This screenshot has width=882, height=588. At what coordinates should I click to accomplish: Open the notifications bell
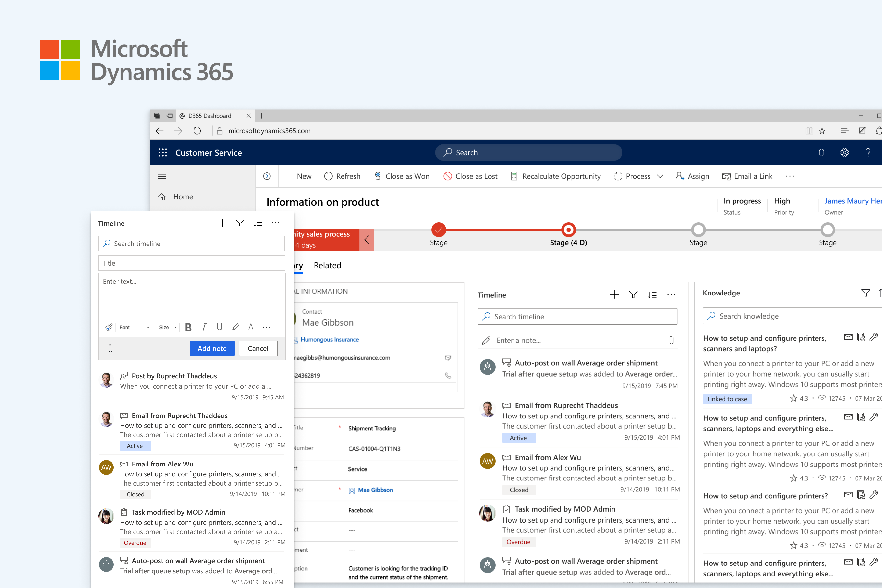tap(821, 153)
